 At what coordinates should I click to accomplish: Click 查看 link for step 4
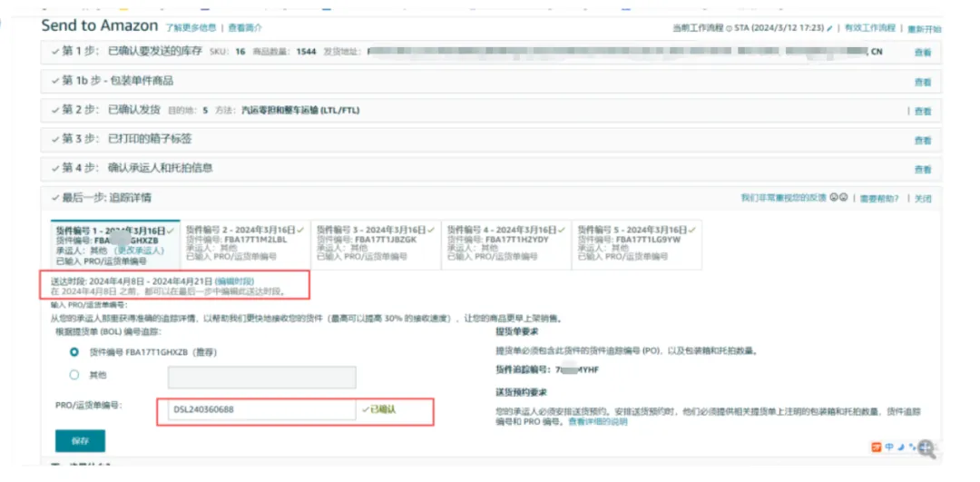point(923,170)
